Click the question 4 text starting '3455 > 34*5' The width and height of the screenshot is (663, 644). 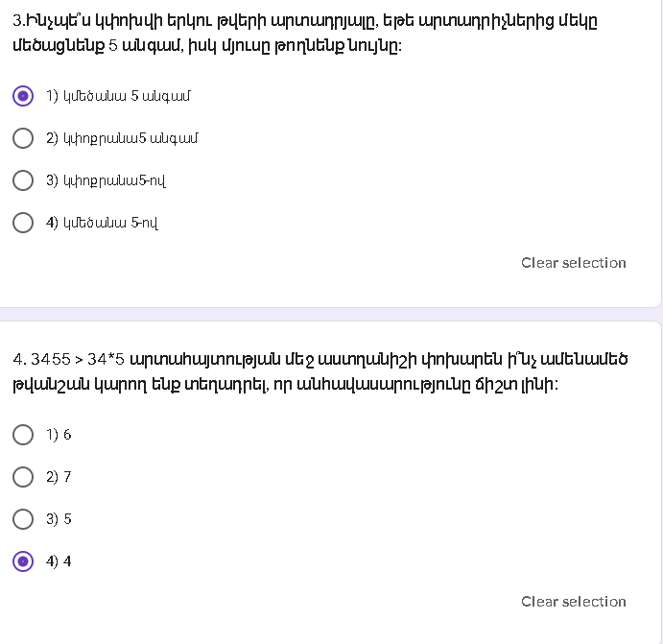(x=320, y=371)
